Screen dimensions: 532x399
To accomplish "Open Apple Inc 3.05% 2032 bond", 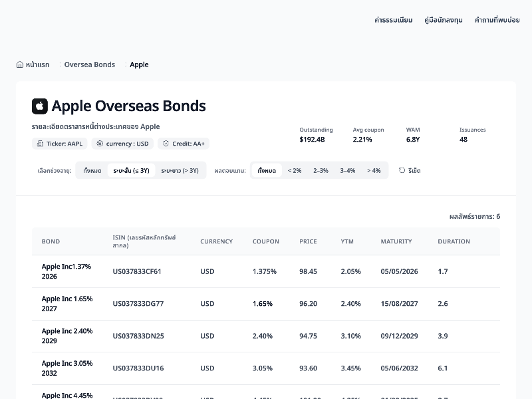I will (x=67, y=368).
